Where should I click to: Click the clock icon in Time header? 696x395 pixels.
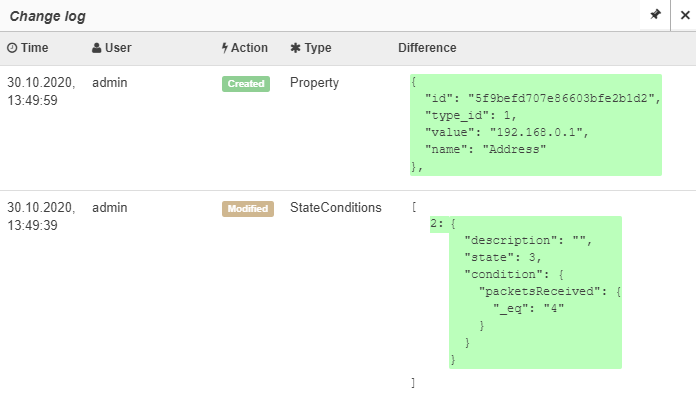tap(12, 48)
